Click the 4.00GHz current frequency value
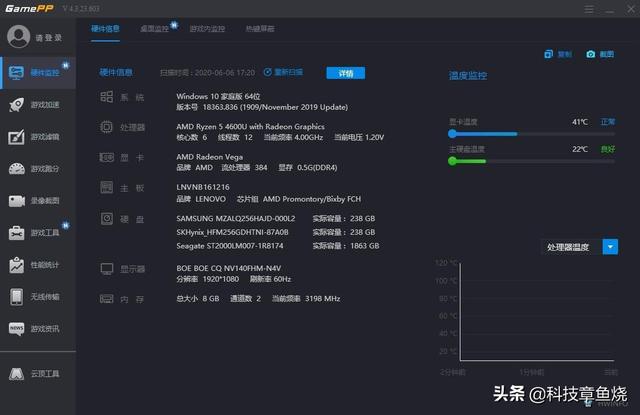 (308, 137)
